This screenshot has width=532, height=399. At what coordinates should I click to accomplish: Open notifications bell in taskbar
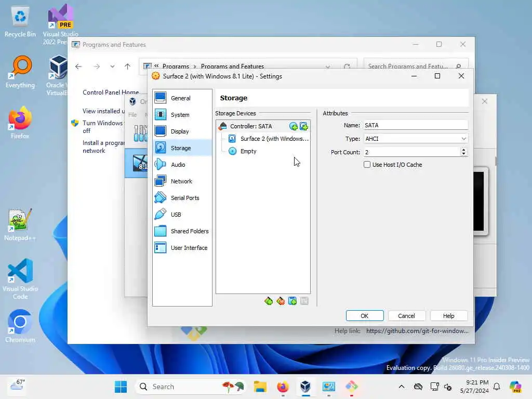tap(497, 387)
